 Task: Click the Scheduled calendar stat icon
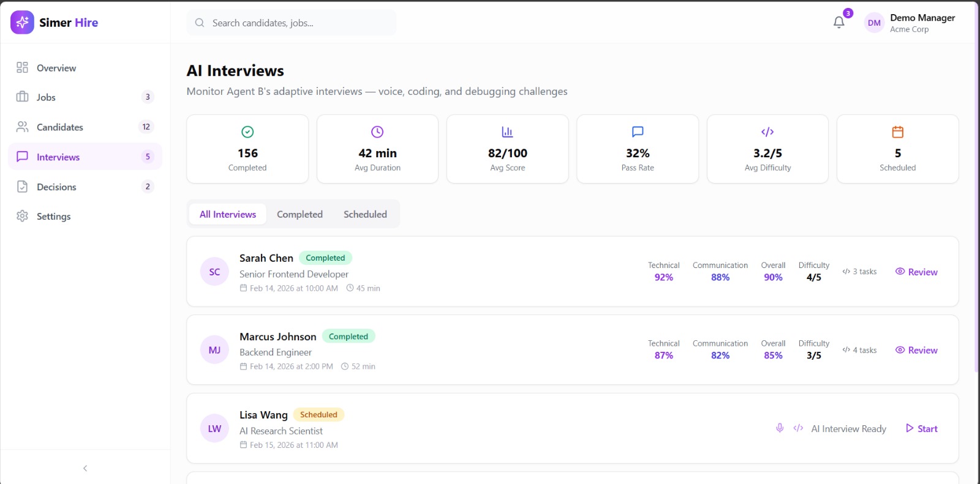point(898,132)
